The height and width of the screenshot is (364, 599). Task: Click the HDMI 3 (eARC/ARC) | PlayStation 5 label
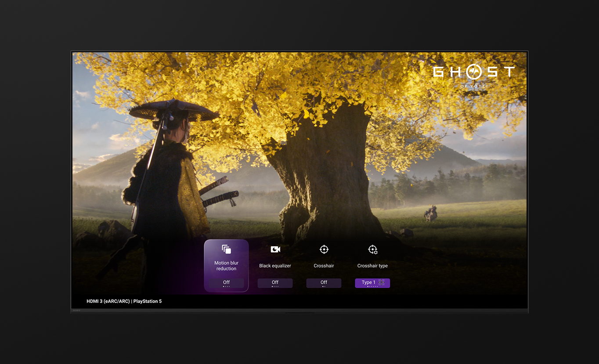[x=124, y=301]
